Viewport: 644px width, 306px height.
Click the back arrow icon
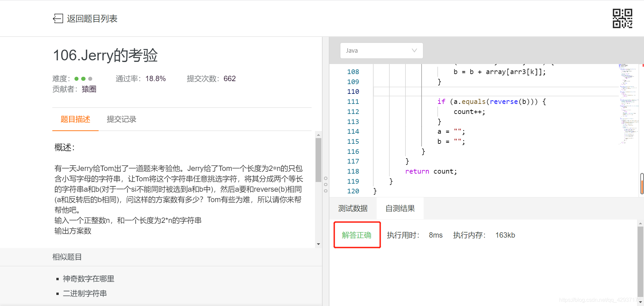point(58,18)
